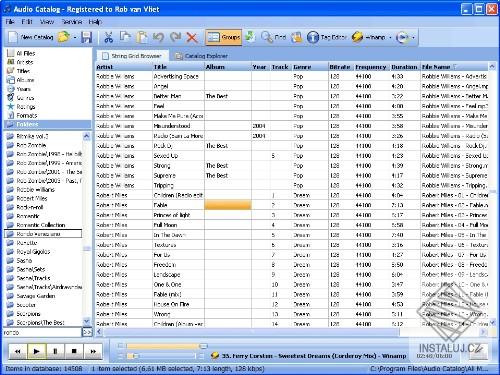Screen dimensions: 500x375
Task: Click the grid's horizontal scrollbar
Action: (x=292, y=332)
